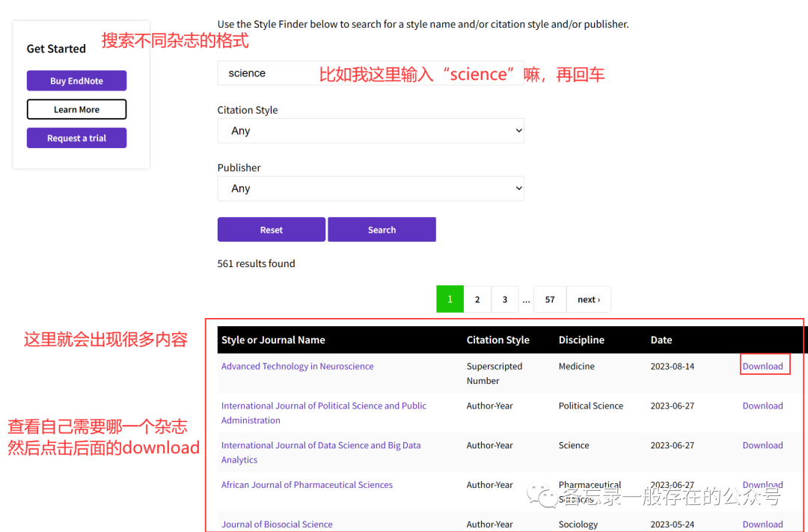Click the 'Get Started' heading
The width and height of the screenshot is (808, 532).
[56, 49]
